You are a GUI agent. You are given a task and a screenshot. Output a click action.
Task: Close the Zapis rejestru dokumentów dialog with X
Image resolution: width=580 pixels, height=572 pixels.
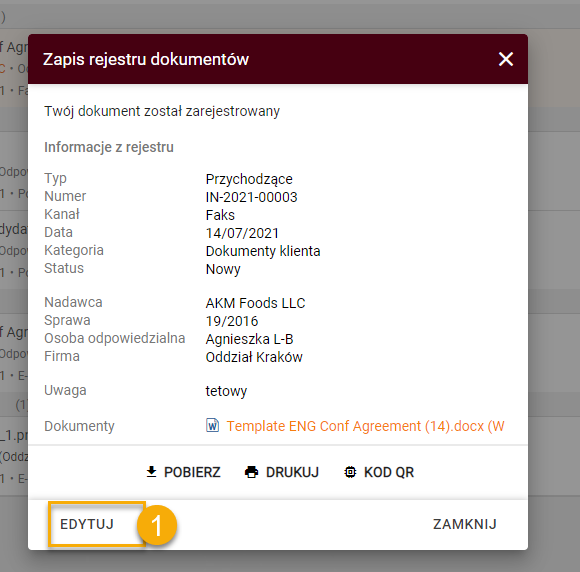505,59
